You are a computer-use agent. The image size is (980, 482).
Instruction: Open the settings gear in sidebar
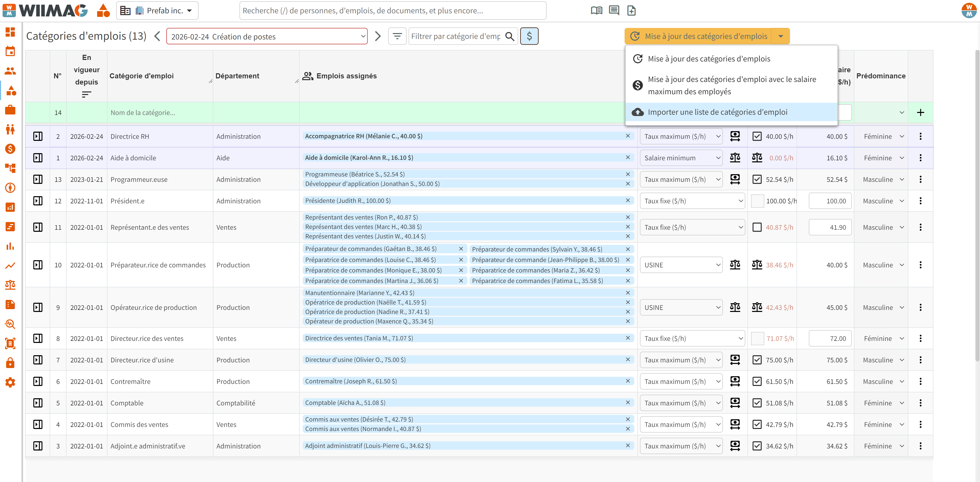tap(10, 382)
